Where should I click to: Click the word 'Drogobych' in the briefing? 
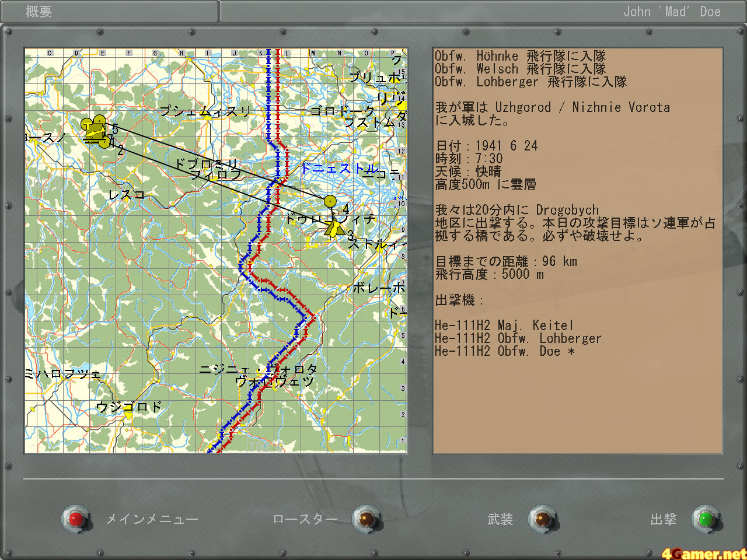click(x=567, y=210)
